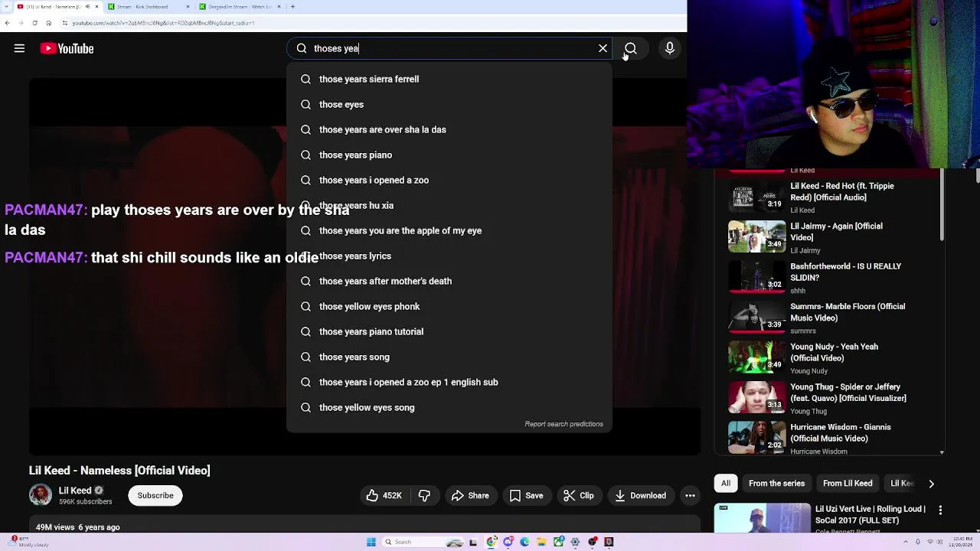Share the Lil Keed video

point(469,495)
